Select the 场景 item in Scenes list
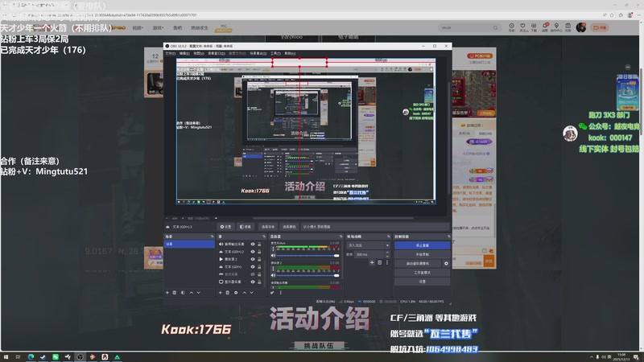This screenshot has height=362, width=644. tap(189, 245)
